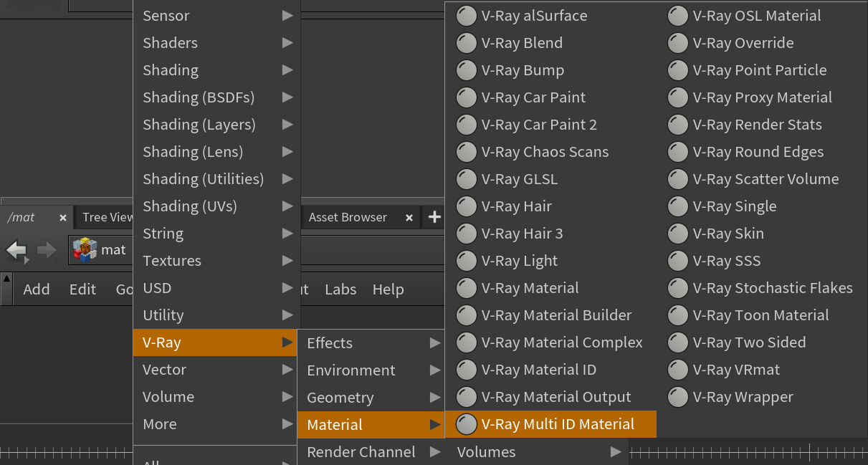868x465 pixels.
Task: Expand the USD submenu arrow
Action: [x=287, y=288]
